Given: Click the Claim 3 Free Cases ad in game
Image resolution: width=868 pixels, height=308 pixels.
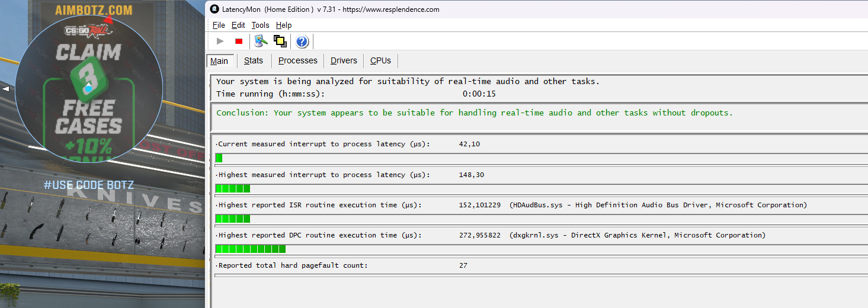Looking at the screenshot, I should coord(89,89).
